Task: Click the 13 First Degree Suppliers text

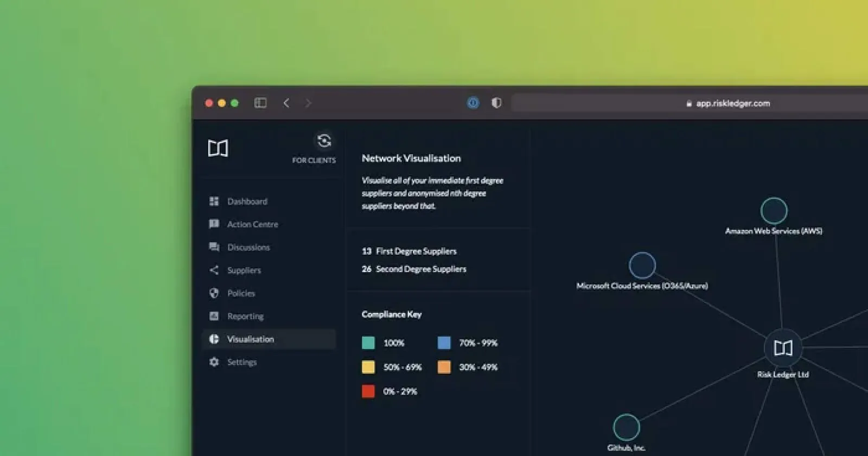Action: coord(409,251)
